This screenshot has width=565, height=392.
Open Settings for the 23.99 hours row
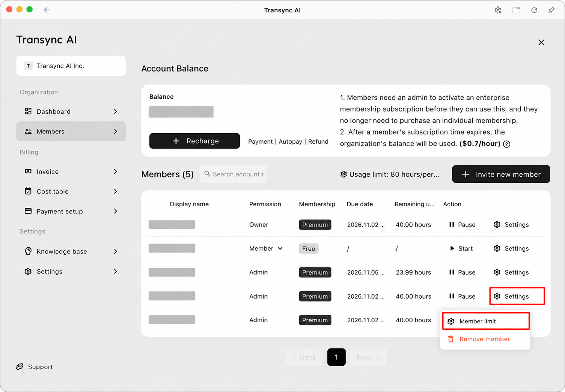511,272
